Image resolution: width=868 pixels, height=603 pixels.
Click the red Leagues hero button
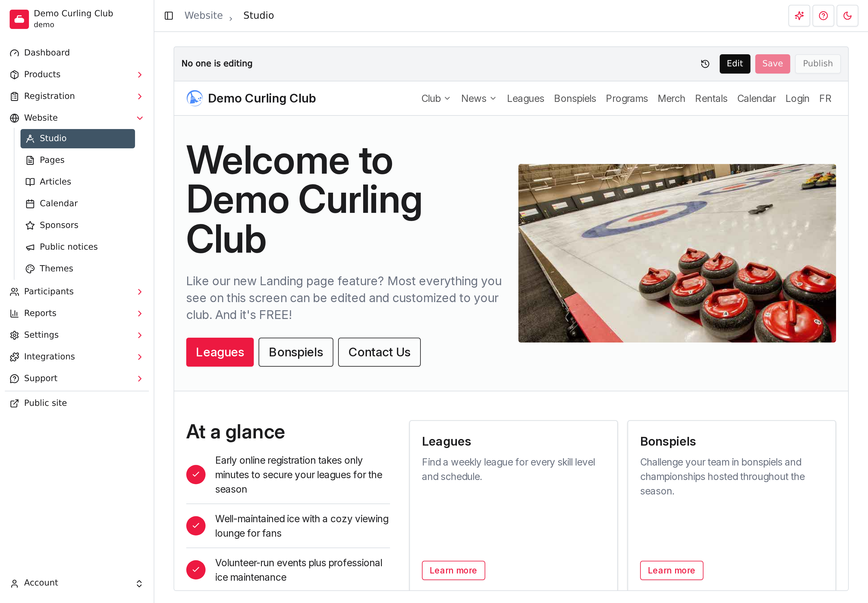tap(220, 352)
